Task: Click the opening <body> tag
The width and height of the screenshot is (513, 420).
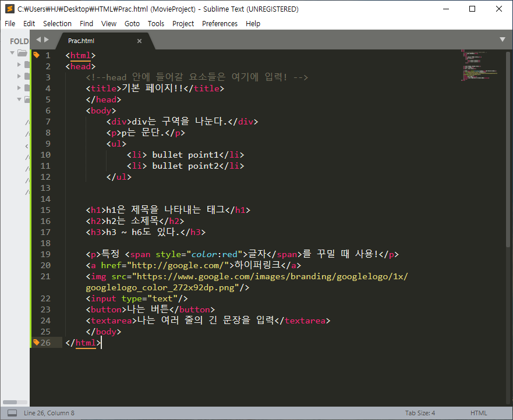Action: pos(101,111)
